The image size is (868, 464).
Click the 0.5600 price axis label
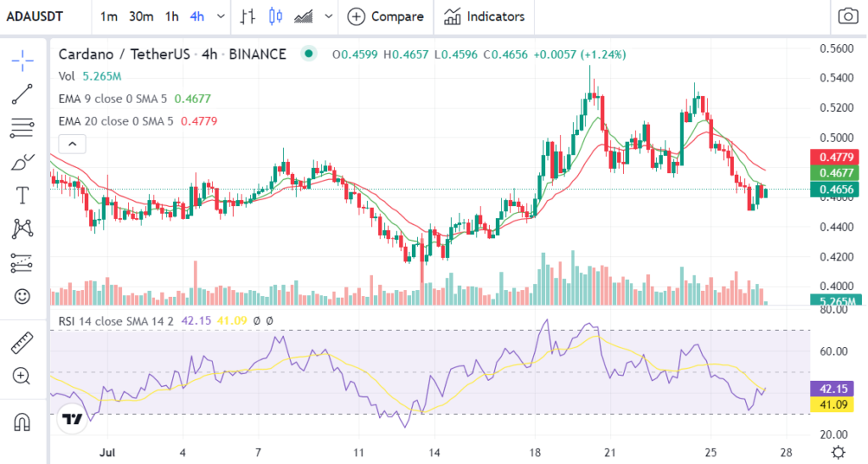[x=837, y=48]
